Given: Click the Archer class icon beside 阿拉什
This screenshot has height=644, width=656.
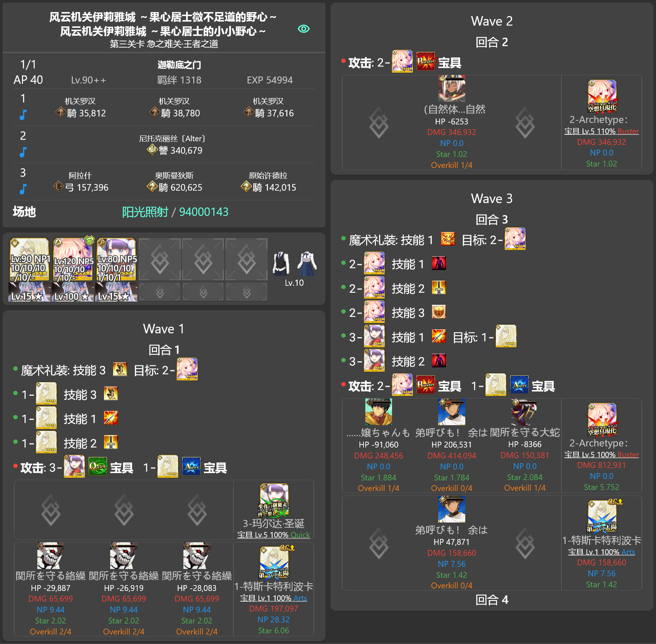Looking at the screenshot, I should (59, 187).
